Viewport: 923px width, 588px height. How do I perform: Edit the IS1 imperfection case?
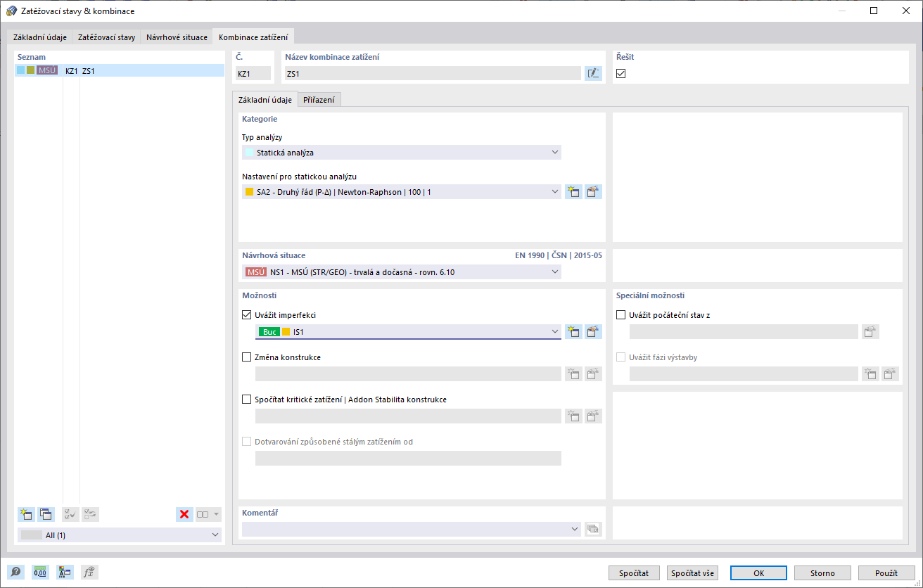pos(594,332)
